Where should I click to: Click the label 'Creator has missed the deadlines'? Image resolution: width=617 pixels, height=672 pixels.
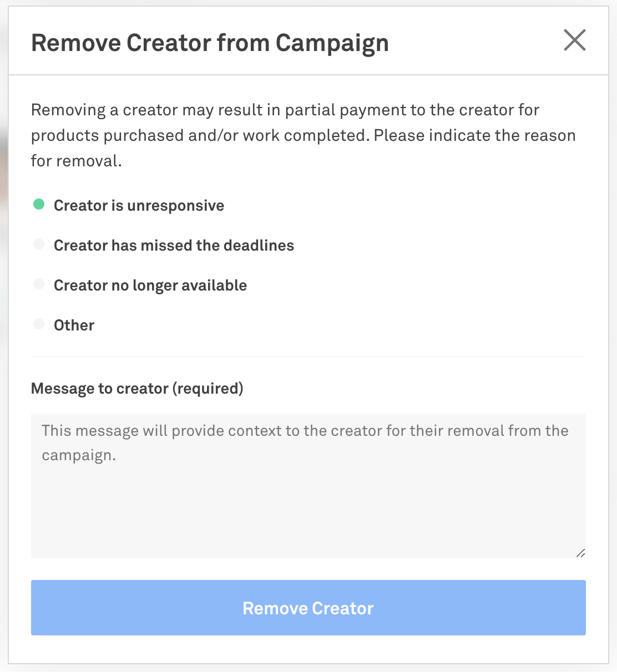[174, 245]
